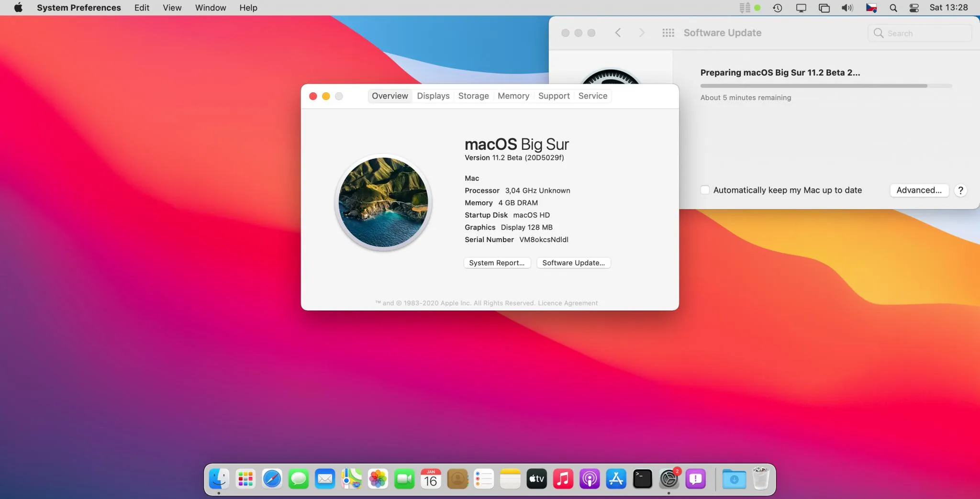The width and height of the screenshot is (980, 499).
Task: Open Contacts app in the Dock
Action: [x=457, y=478]
